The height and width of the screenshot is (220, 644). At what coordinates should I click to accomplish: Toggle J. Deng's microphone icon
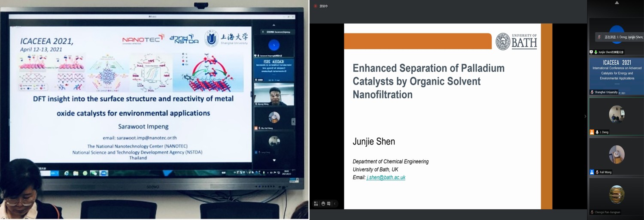597,132
